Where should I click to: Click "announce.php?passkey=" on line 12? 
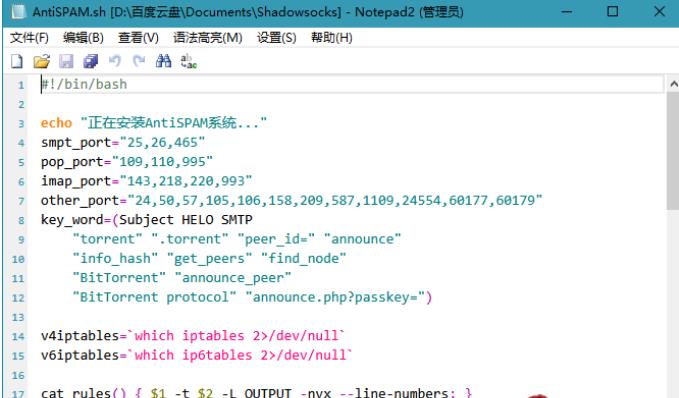click(335, 297)
